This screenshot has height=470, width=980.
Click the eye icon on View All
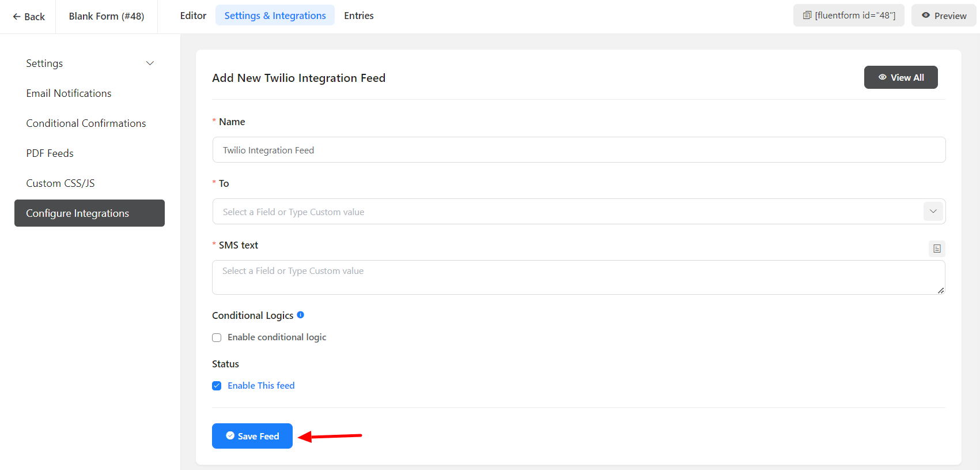coord(882,77)
